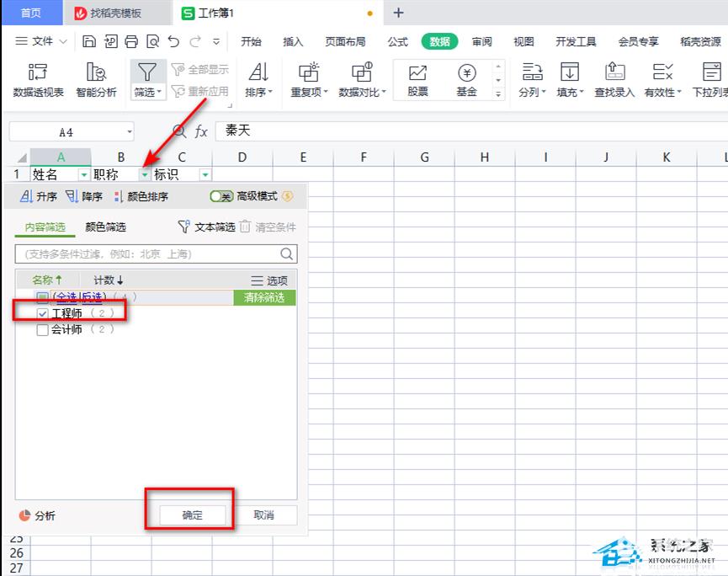Expand the quick access toolbar more arrow
728x576 pixels.
pyautogui.click(x=216, y=41)
